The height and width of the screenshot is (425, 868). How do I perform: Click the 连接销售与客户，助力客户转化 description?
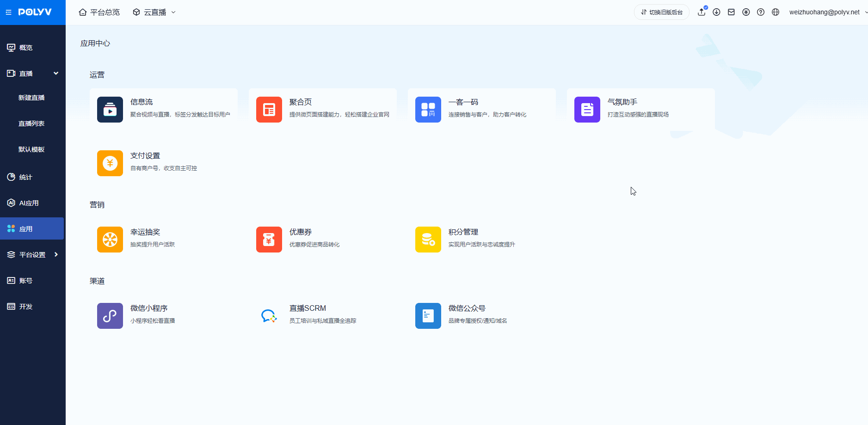click(487, 114)
